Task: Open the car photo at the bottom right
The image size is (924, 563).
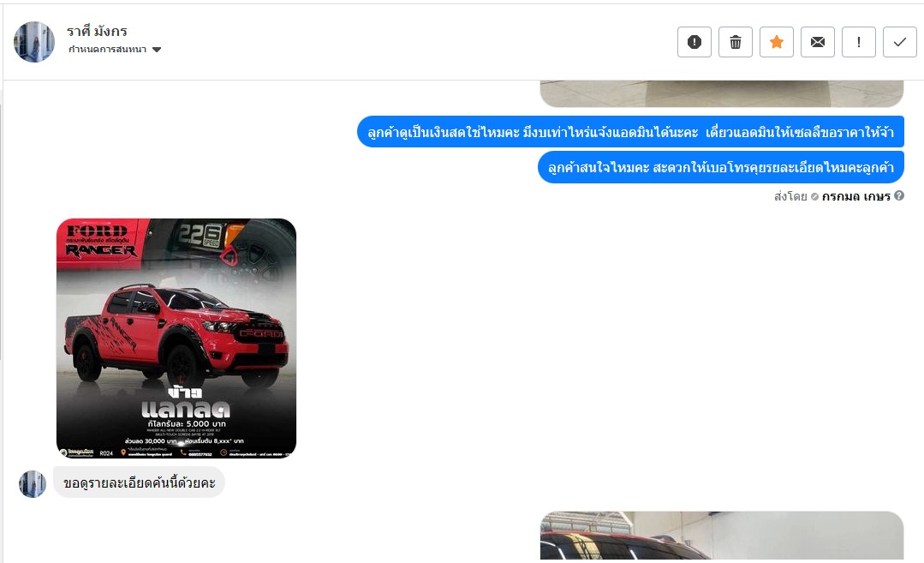Action: (x=722, y=536)
